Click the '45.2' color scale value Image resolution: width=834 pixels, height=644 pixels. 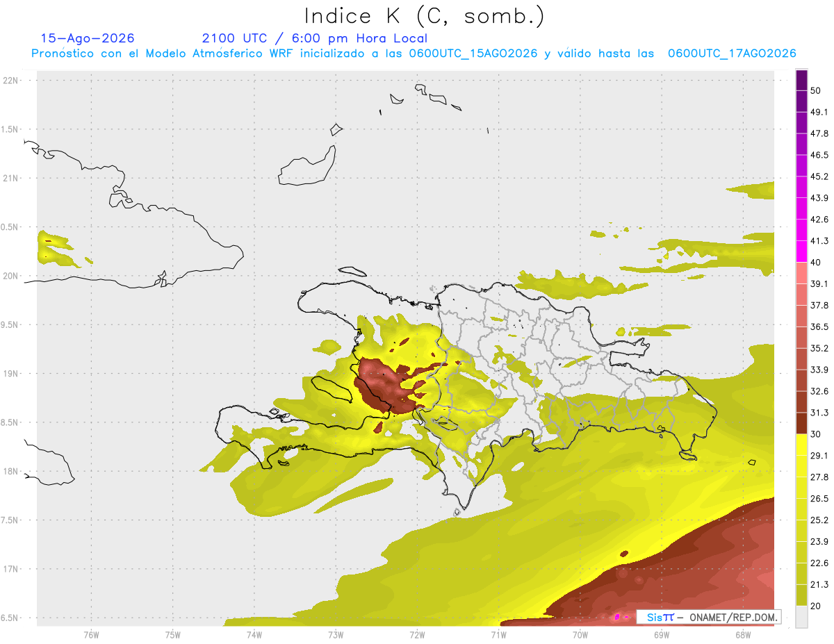point(819,176)
